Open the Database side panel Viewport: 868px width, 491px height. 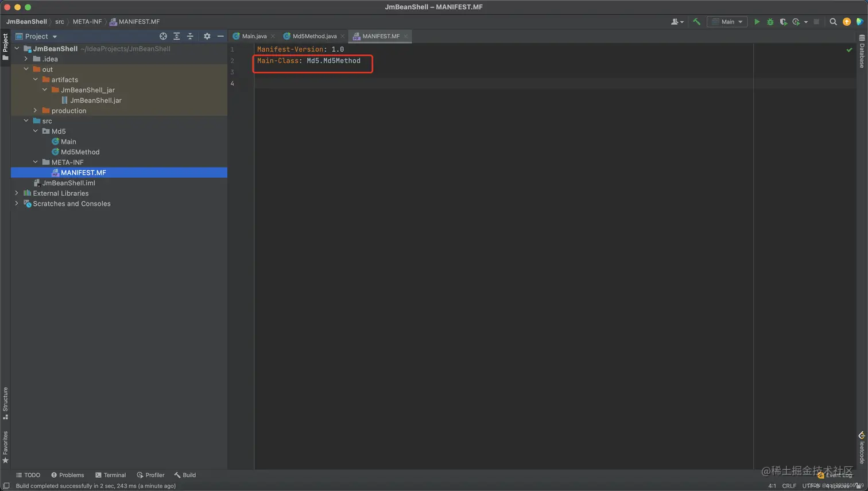(862, 51)
